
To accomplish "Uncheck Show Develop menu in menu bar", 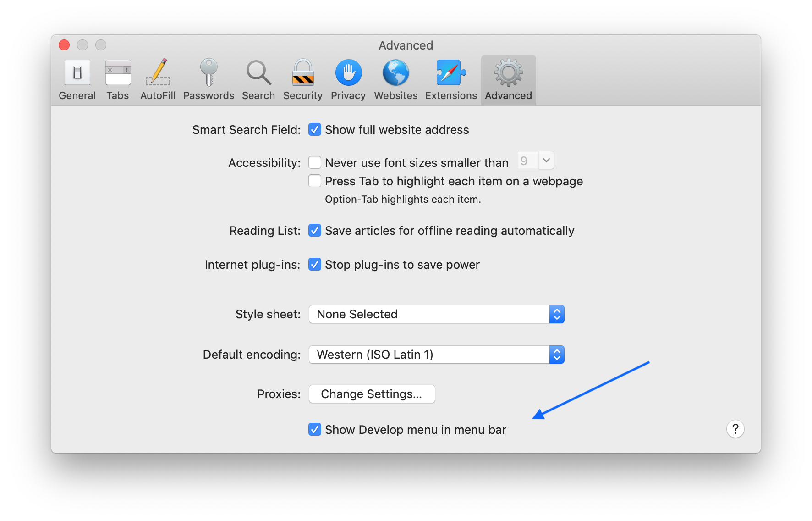I will (315, 429).
